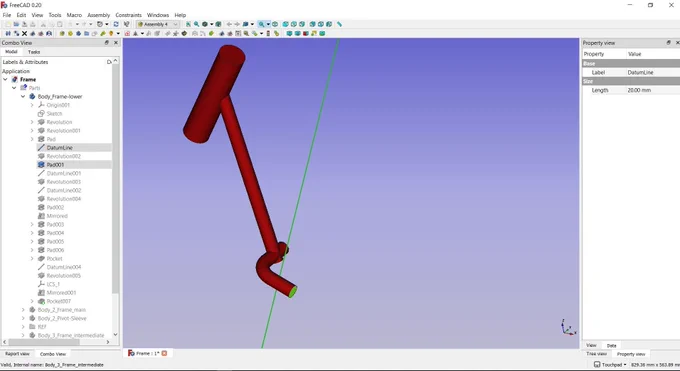Click the New document icon
The height and width of the screenshot is (371, 680).
click(8, 24)
